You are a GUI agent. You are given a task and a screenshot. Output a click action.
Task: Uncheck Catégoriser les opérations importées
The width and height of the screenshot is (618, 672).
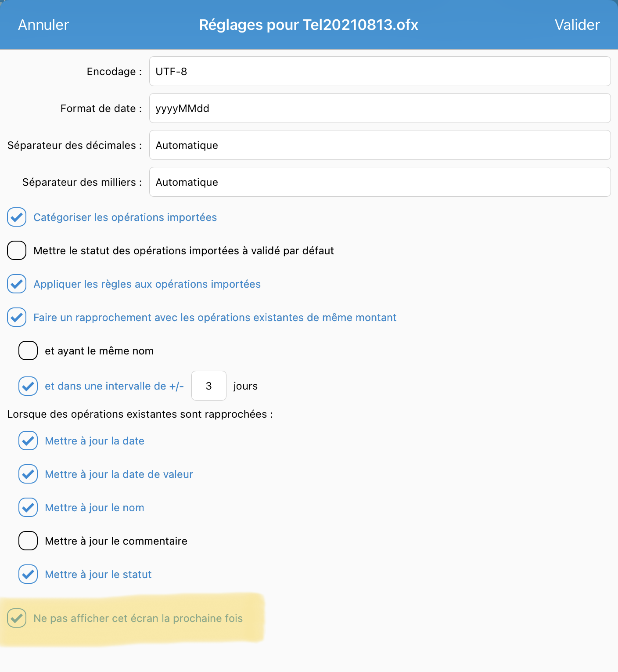tap(17, 217)
